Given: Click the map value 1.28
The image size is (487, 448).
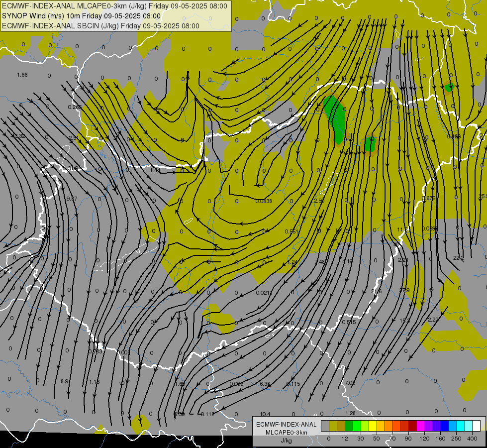Looking at the screenshot, I should [x=350, y=413].
